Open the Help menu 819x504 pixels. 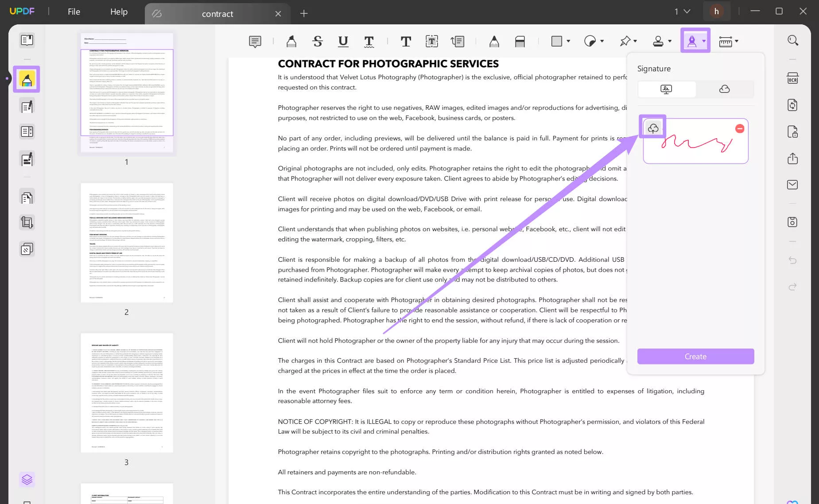point(119,12)
